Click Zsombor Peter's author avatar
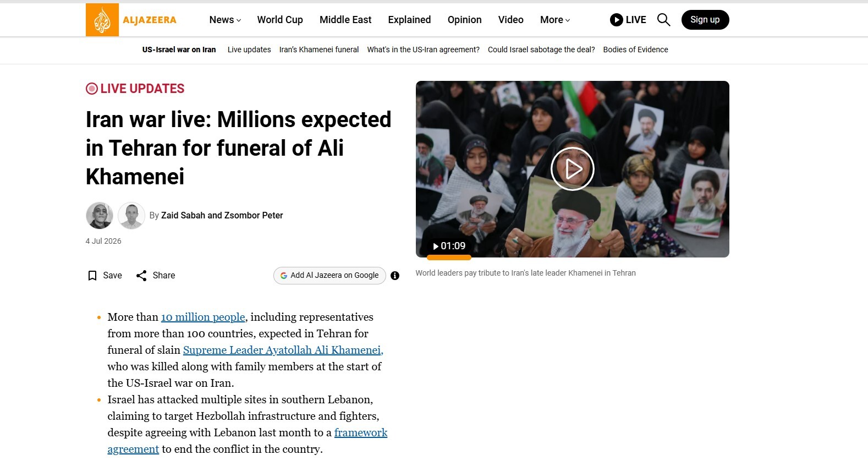Viewport: 868px width, 466px height. coord(131,215)
